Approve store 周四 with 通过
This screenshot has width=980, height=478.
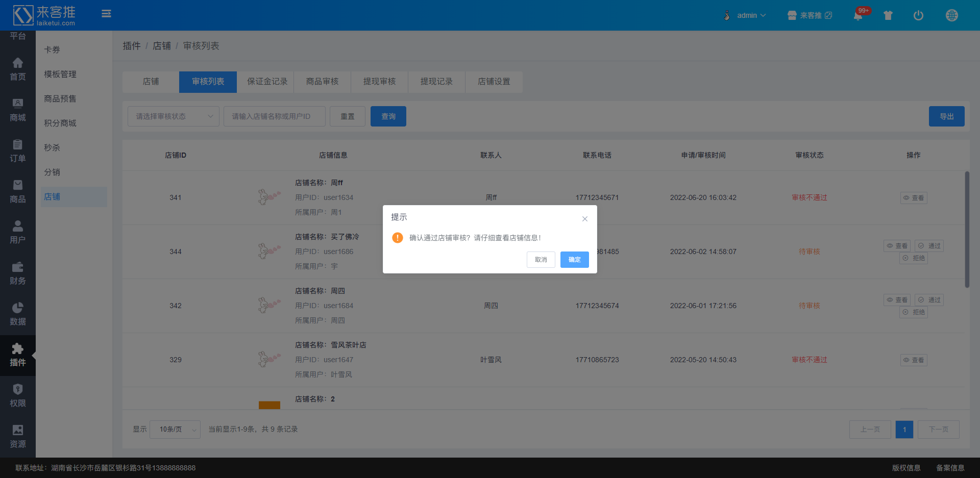[929, 300]
